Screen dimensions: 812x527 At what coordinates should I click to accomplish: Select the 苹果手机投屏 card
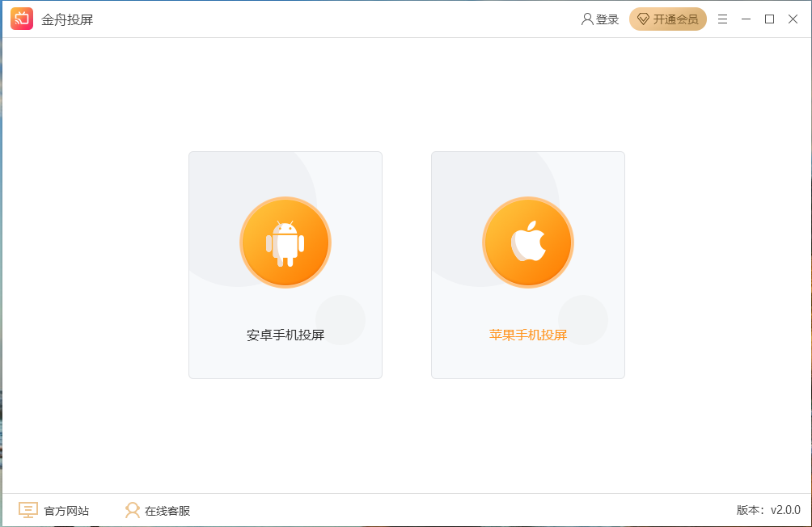click(527, 264)
